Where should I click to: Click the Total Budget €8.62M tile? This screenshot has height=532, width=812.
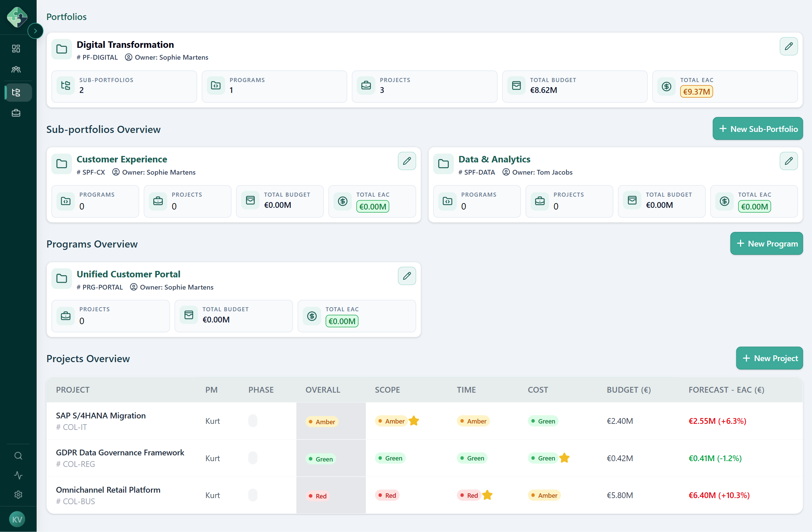pyautogui.click(x=575, y=86)
